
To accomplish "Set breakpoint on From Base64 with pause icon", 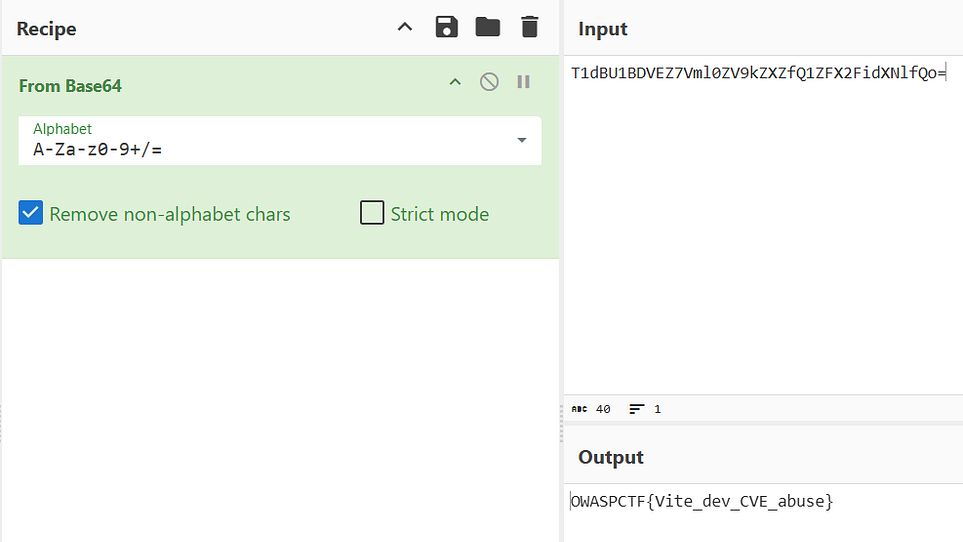I will [x=523, y=82].
